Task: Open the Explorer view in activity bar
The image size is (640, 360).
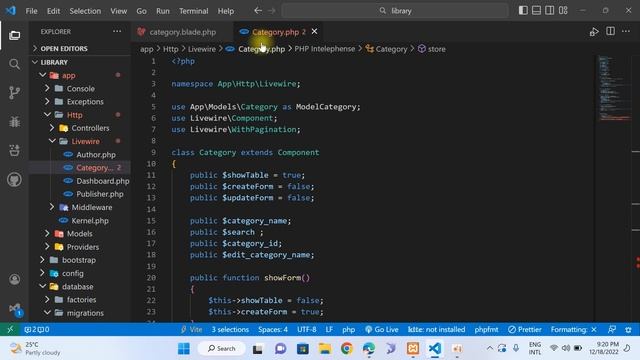Action: click(x=14, y=36)
